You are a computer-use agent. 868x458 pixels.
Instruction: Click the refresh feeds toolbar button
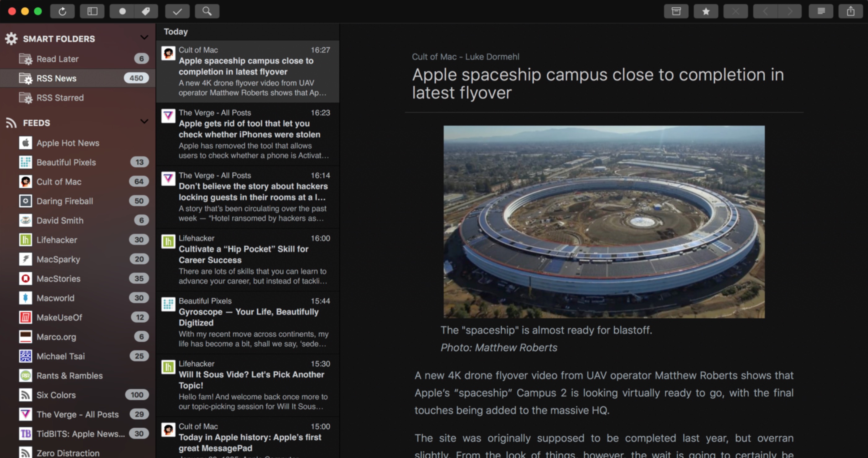tap(62, 11)
